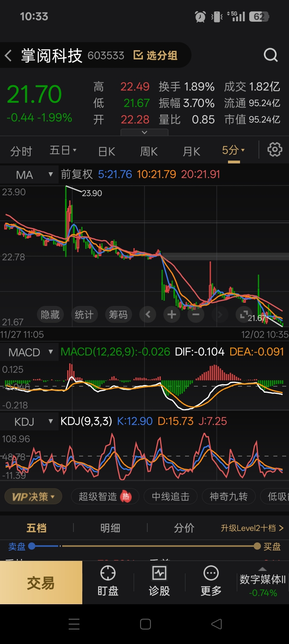
Task: Expand chart to fullscreen icon
Action: click(x=243, y=314)
